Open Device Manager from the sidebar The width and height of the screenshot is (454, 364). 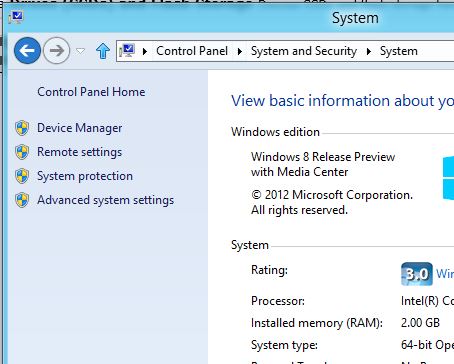pos(79,128)
